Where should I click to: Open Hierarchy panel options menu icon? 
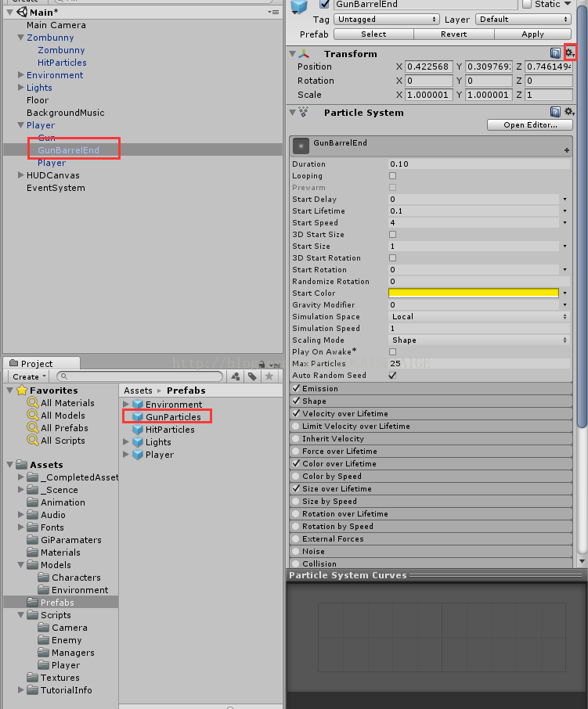[x=273, y=13]
